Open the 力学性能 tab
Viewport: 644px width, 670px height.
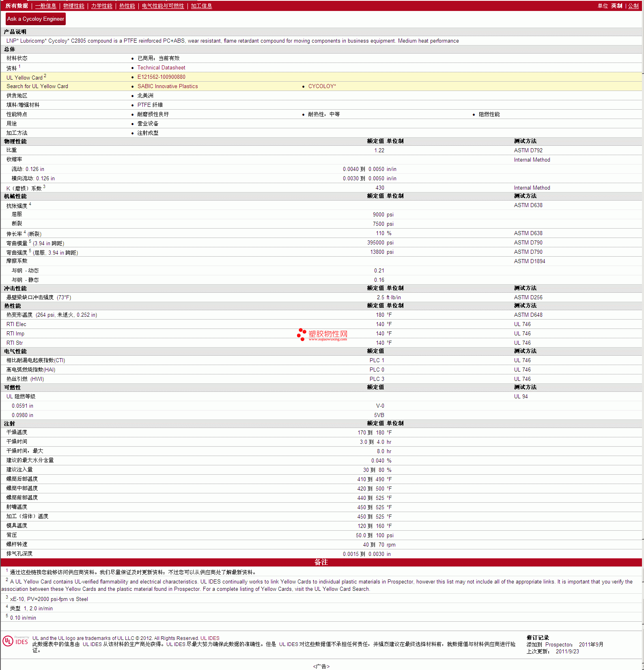[101, 6]
